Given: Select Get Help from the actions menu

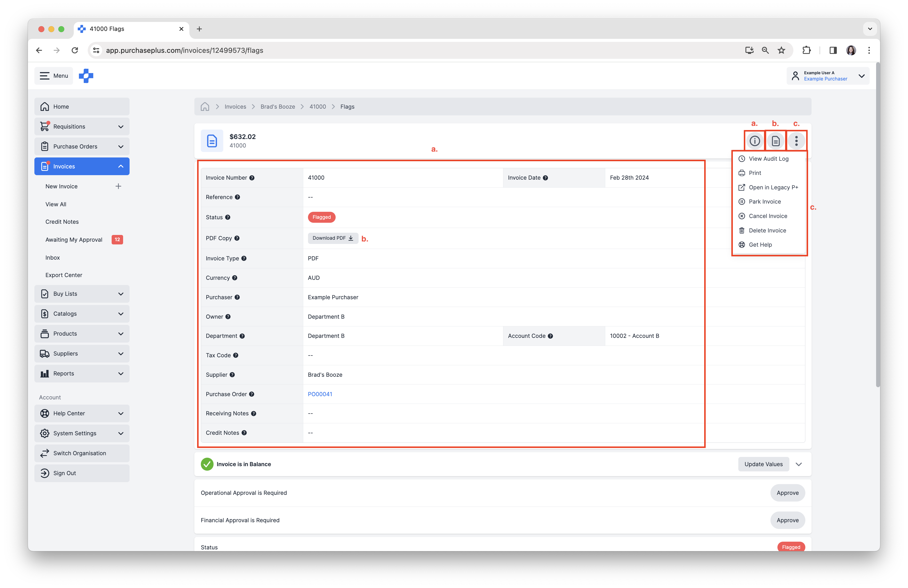Looking at the screenshot, I should [755, 245].
